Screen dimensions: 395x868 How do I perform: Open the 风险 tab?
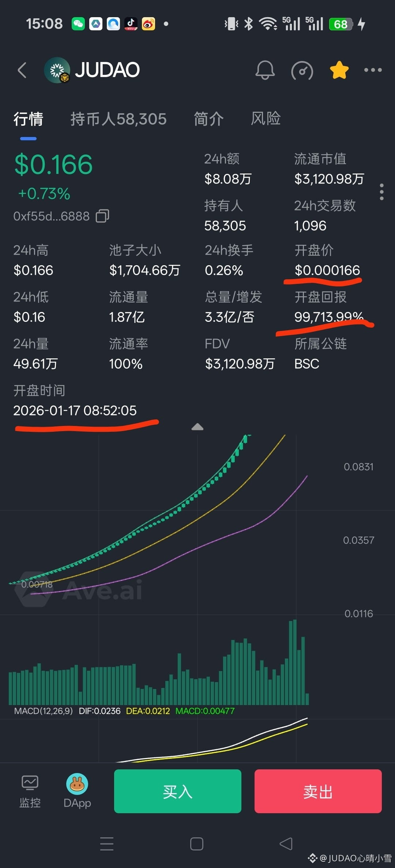pyautogui.click(x=266, y=119)
